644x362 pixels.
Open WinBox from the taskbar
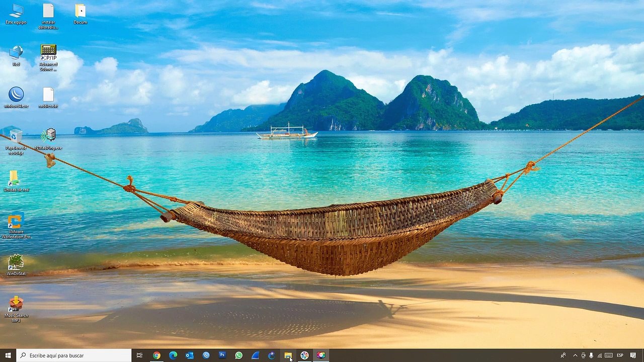[x=206, y=355]
